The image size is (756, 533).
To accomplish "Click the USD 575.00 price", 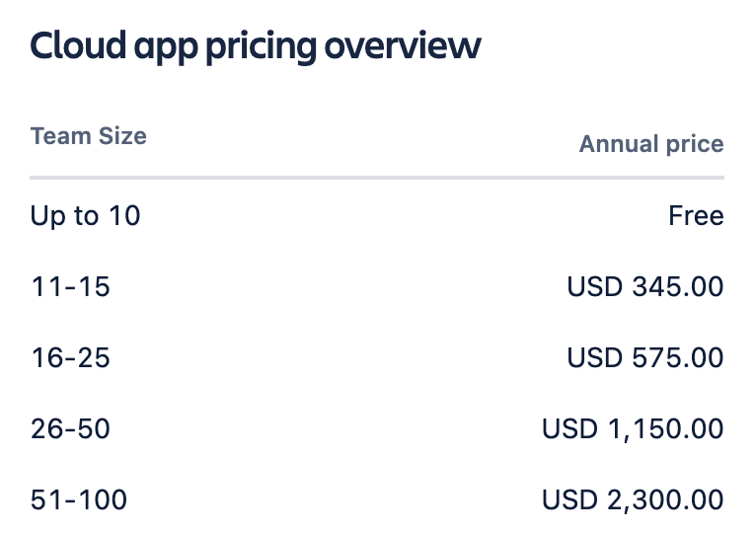I will tap(645, 357).
